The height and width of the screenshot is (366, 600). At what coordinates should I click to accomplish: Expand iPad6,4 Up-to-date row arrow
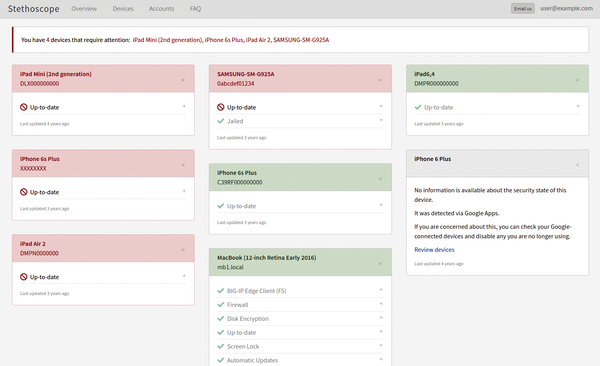pos(578,106)
